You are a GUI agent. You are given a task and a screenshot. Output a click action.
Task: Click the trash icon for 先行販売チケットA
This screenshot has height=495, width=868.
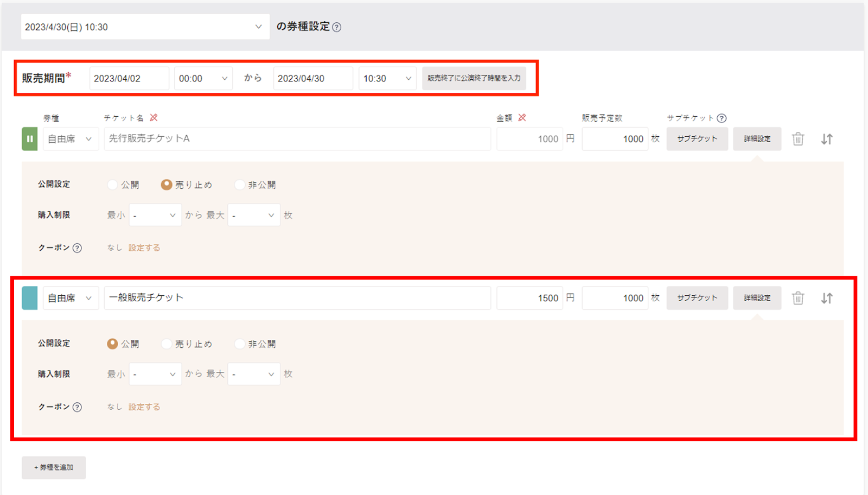pyautogui.click(x=797, y=139)
